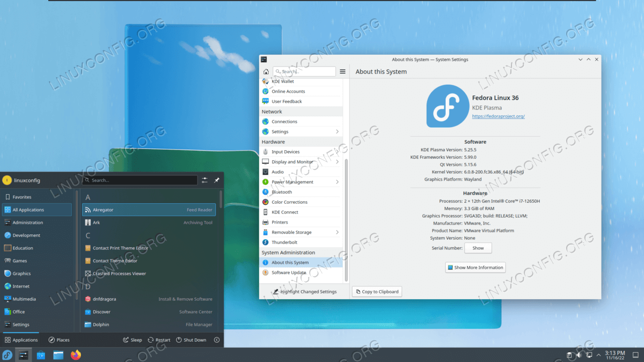Open the Graphics category in the launcher
Viewport: 644px width, 362px height.
(x=37, y=274)
